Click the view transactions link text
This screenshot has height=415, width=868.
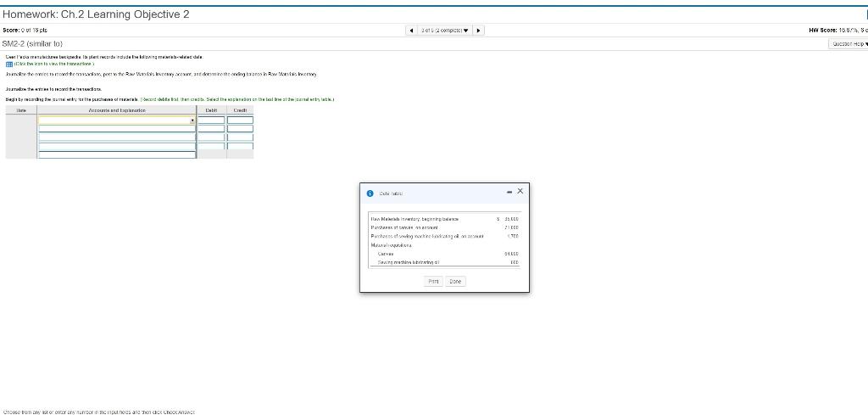pos(54,64)
